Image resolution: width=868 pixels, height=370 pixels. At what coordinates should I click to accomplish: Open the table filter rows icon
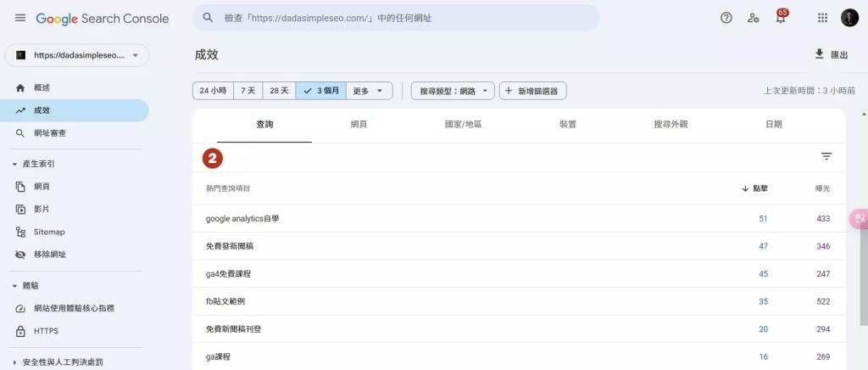[826, 157]
